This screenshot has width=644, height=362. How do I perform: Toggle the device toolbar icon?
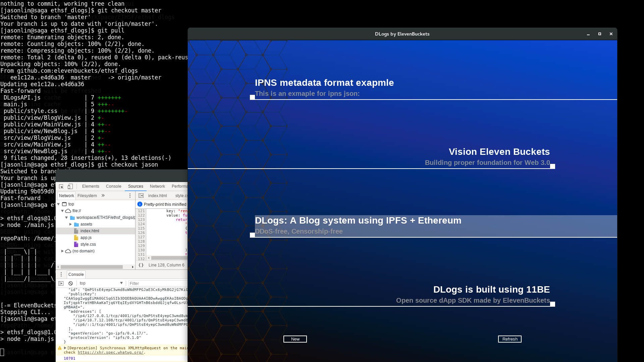click(70, 186)
